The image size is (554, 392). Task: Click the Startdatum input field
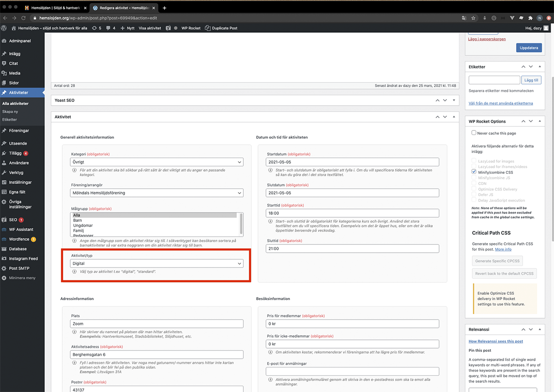tap(353, 162)
